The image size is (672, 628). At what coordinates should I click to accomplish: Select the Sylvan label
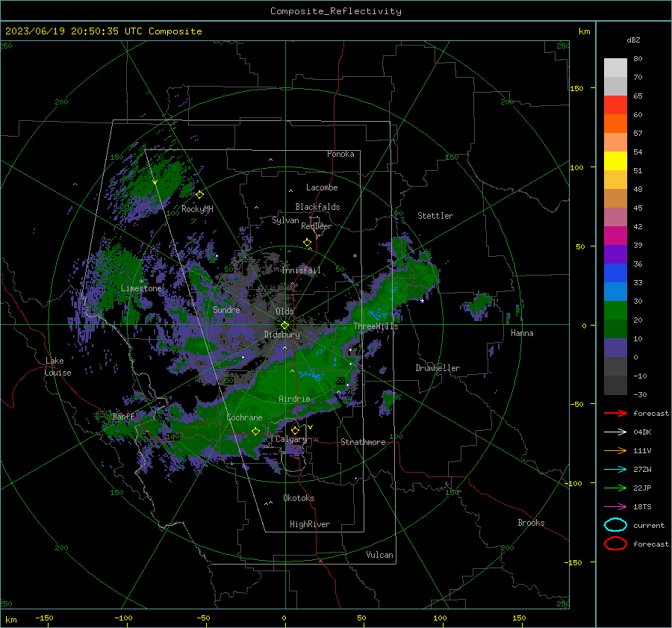285,220
